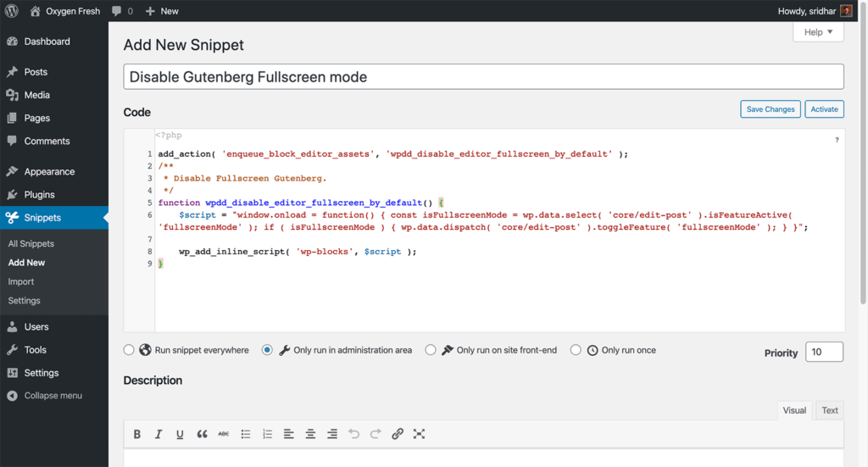Open Pages in the sidebar
The width and height of the screenshot is (868, 467).
[54, 118]
